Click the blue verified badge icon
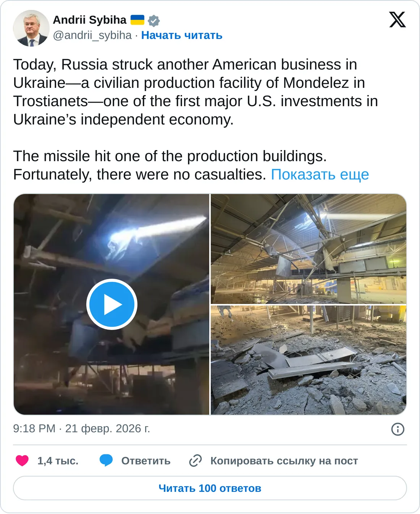This screenshot has width=420, height=514. pyautogui.click(x=154, y=21)
